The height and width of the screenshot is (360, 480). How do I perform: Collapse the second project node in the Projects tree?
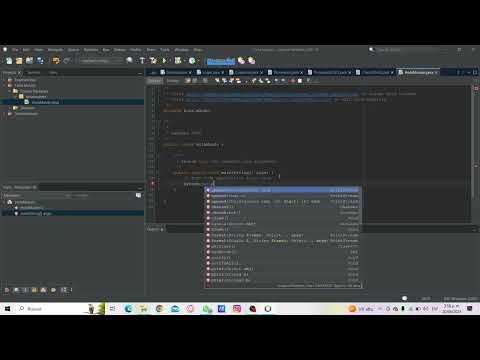4,85
